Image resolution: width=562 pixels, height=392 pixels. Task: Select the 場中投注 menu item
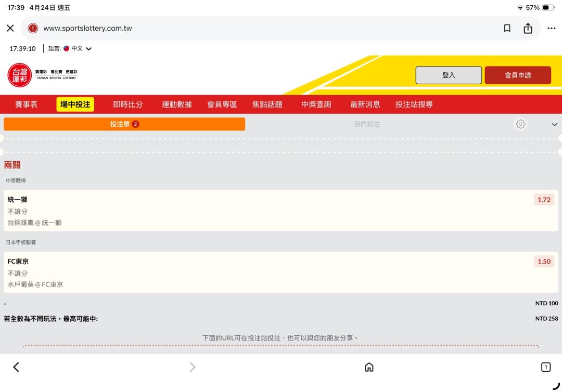pos(75,104)
